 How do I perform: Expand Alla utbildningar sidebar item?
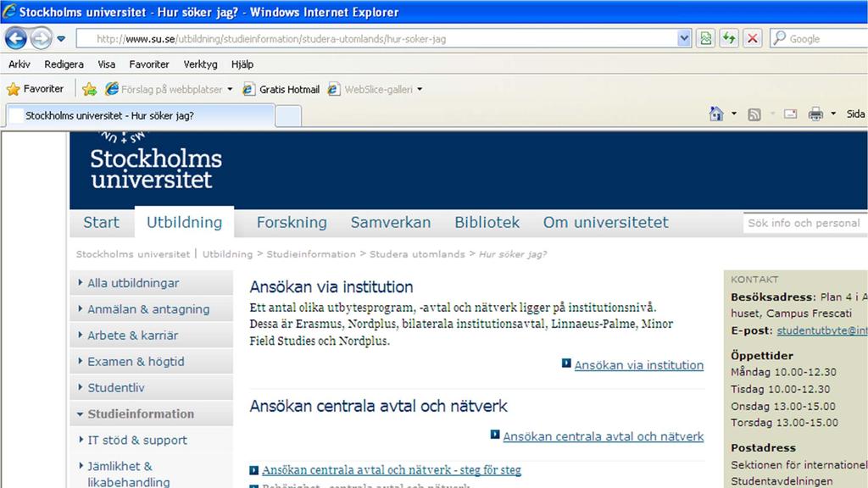pos(151,283)
